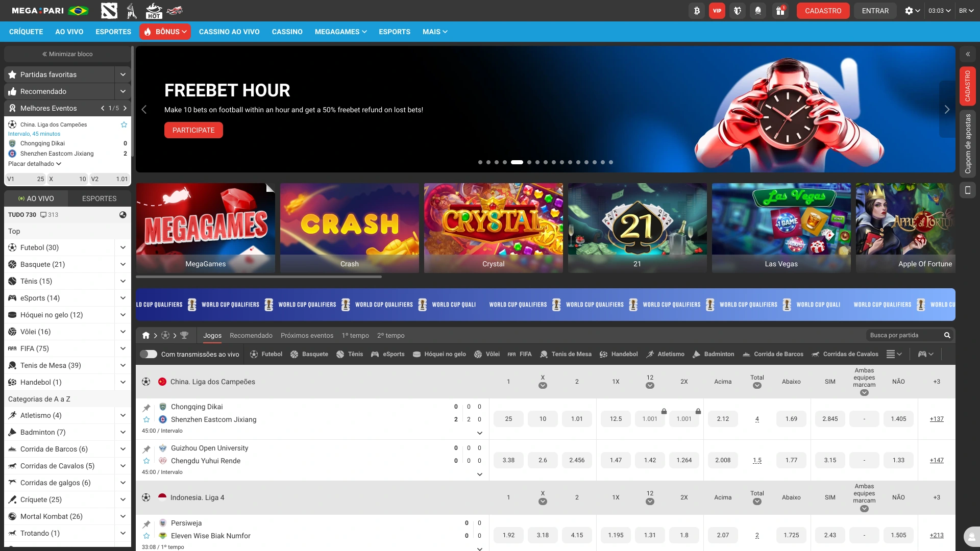Star the Guizhou Open University match
The width and height of the screenshot is (980, 551).
coord(146,461)
